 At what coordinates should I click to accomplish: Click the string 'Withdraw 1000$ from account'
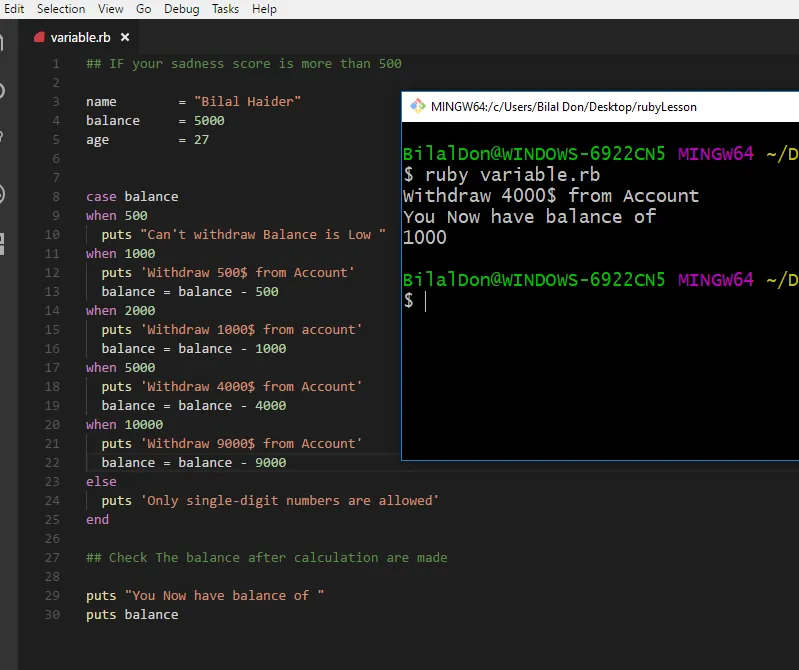tap(251, 330)
